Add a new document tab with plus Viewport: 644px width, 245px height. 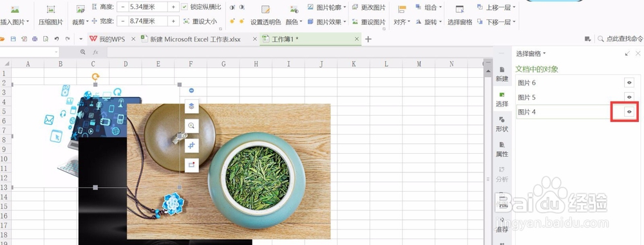click(x=368, y=39)
